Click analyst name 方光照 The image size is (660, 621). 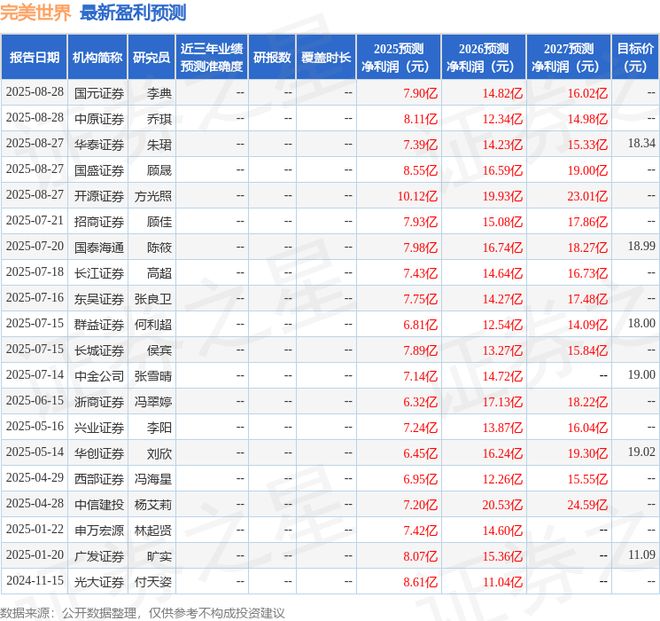coord(153,196)
